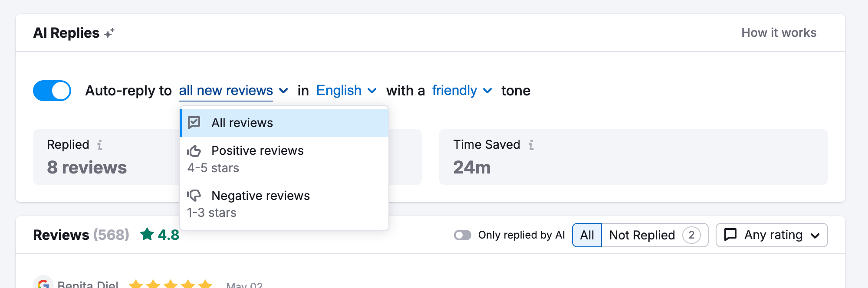This screenshot has width=868, height=288.
Task: Enable the Only replied by AI toggle
Action: coord(463,235)
